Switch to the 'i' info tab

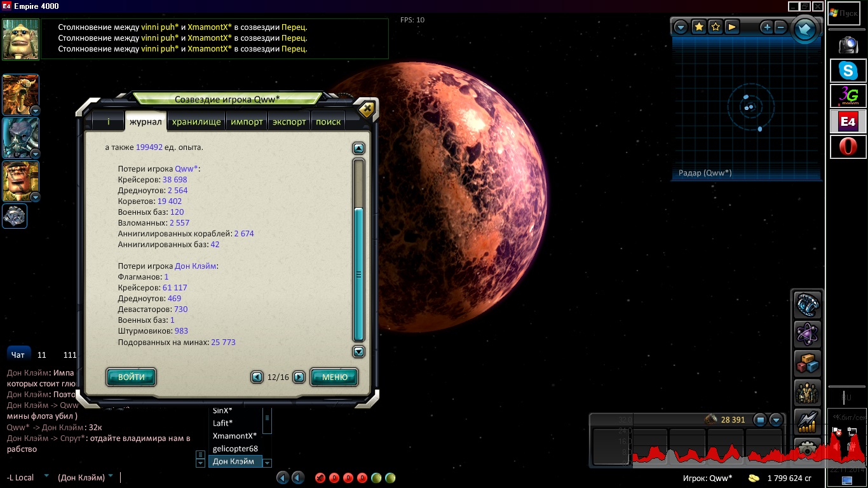[x=108, y=121]
